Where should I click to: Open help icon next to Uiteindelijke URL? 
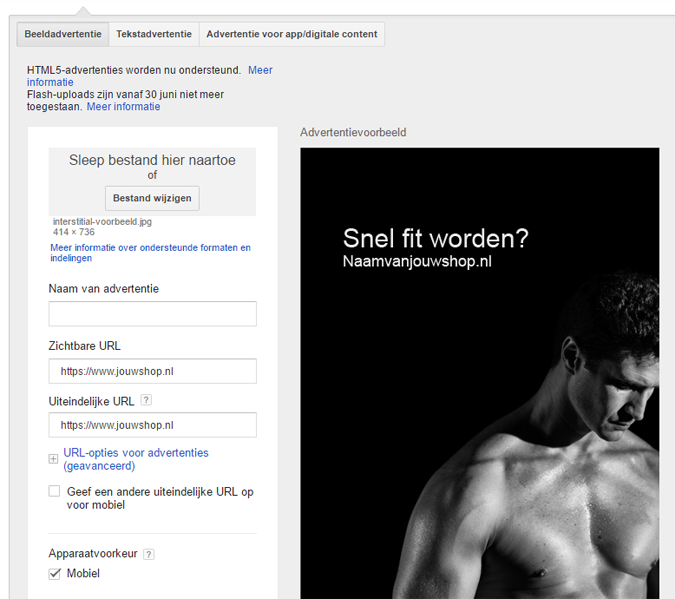[x=146, y=400]
